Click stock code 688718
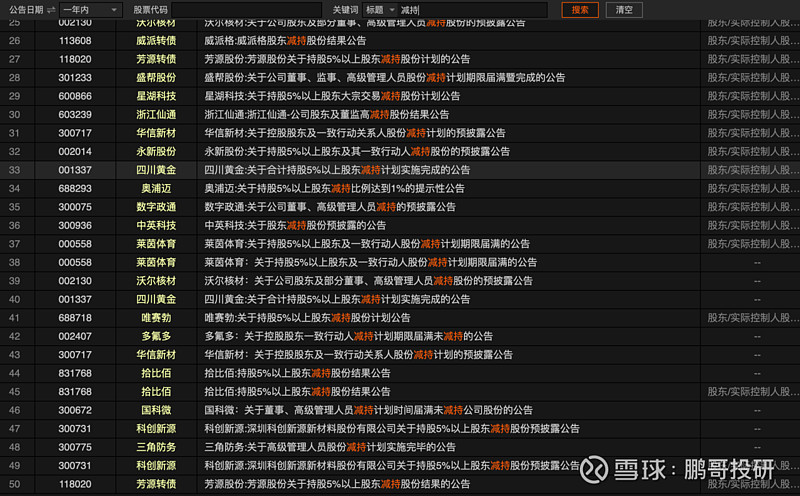800x496 pixels. coord(75,318)
